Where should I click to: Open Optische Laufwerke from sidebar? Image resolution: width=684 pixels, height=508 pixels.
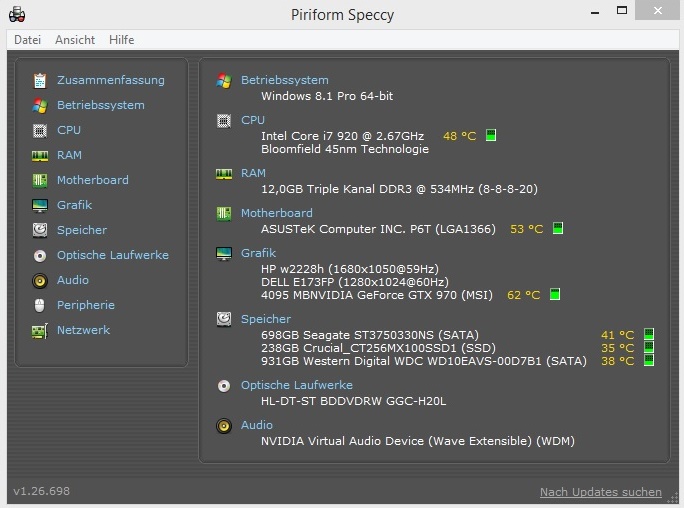(113, 255)
